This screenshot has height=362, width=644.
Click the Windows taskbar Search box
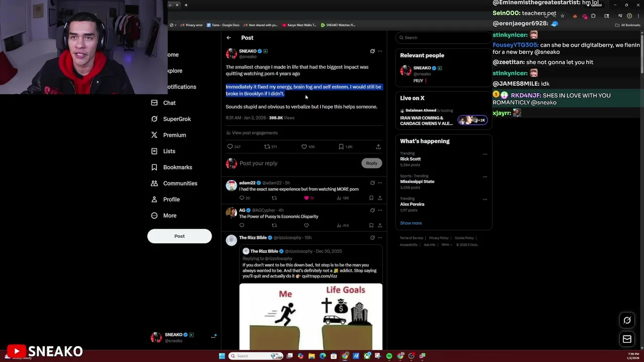point(256,356)
